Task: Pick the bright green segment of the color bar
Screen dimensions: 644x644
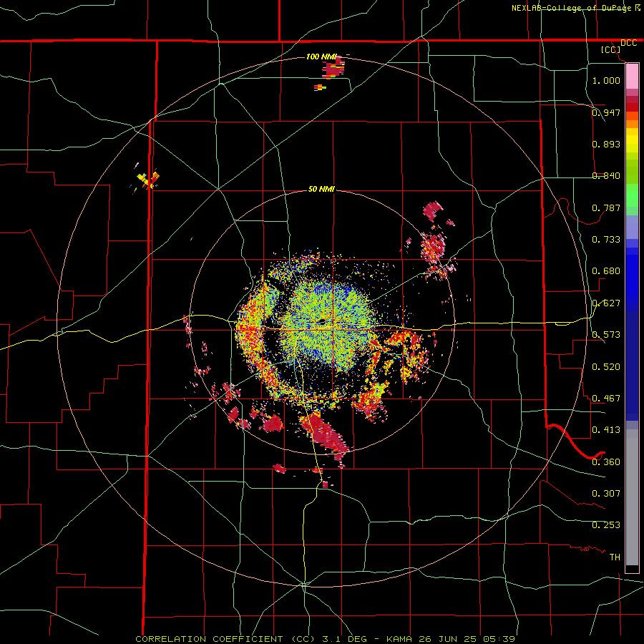Action: pos(632,195)
